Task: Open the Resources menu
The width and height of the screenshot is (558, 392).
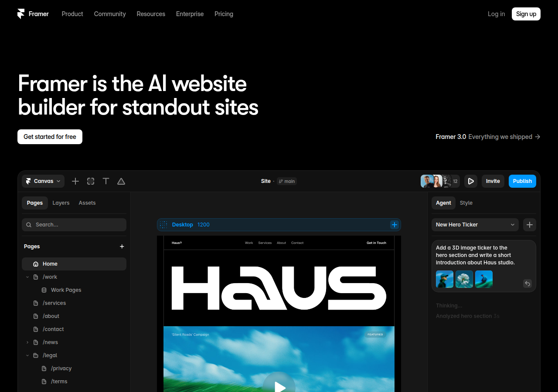Action: (x=151, y=14)
